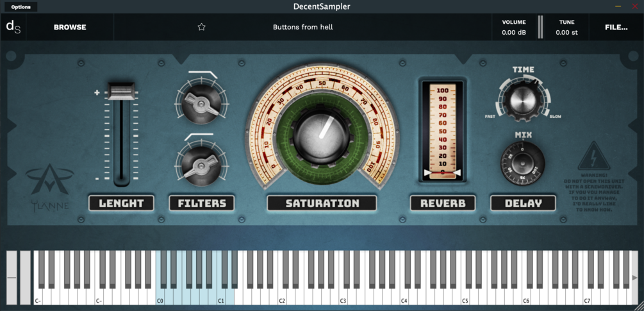Screen dimensions: 644x311
Task: Click the upper low-pass filter knob
Action: coord(201,104)
